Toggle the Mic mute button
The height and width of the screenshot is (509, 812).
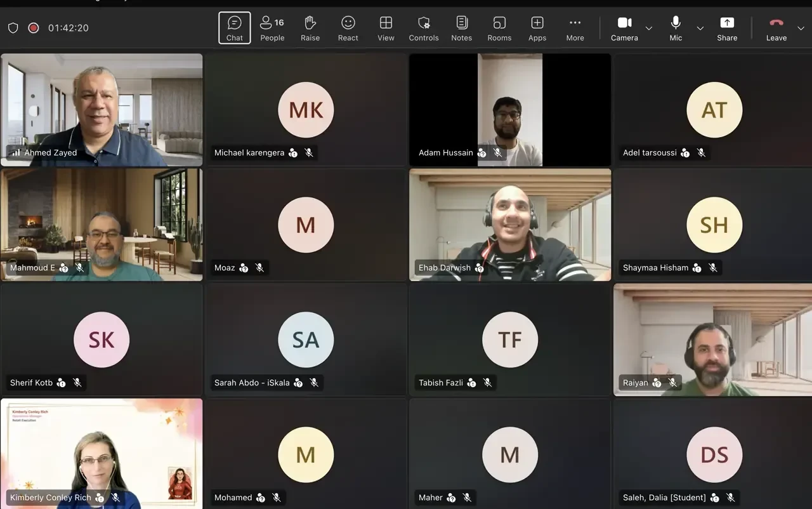(676, 28)
